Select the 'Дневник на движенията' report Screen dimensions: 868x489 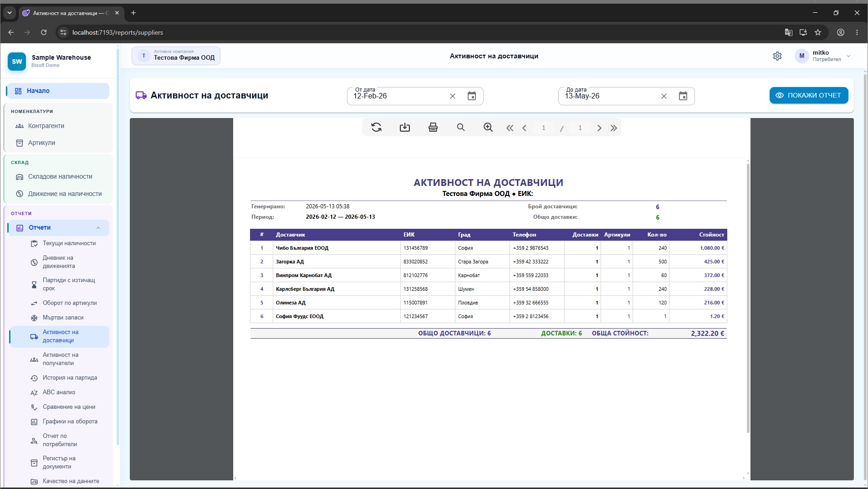[59, 262]
